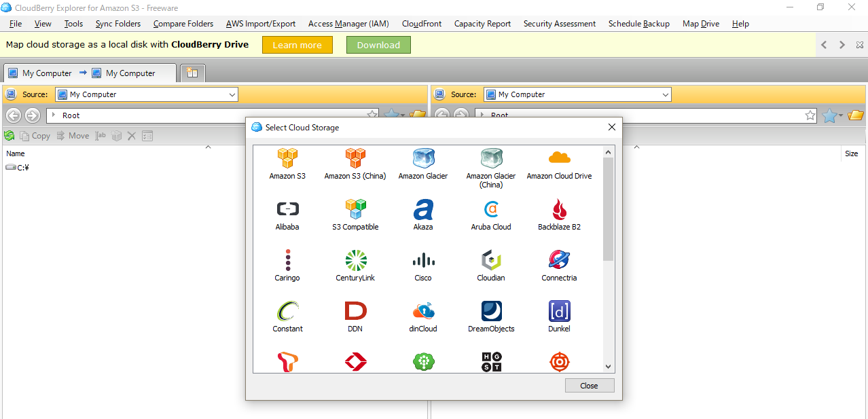Show next banner with right chevron
This screenshot has width=868, height=419.
pyautogui.click(x=842, y=45)
